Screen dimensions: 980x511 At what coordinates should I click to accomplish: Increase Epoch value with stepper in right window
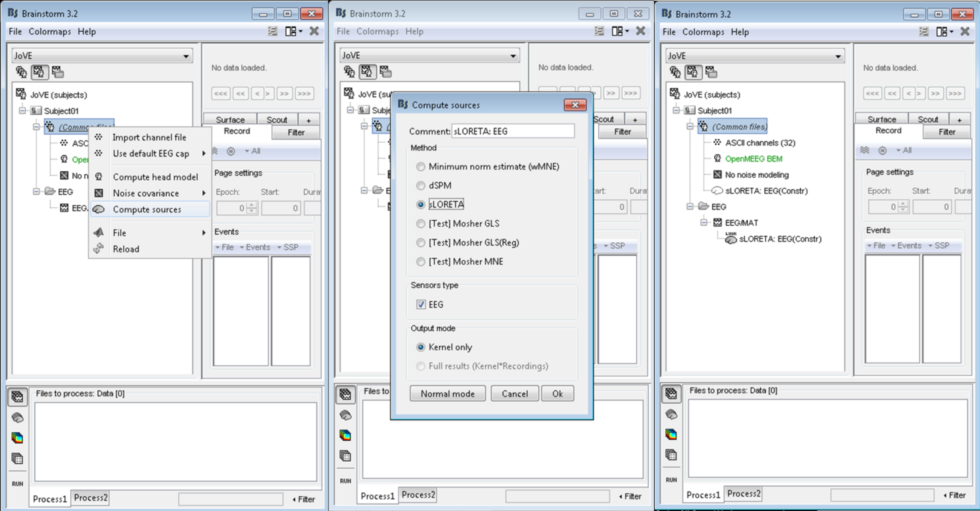click(x=903, y=204)
